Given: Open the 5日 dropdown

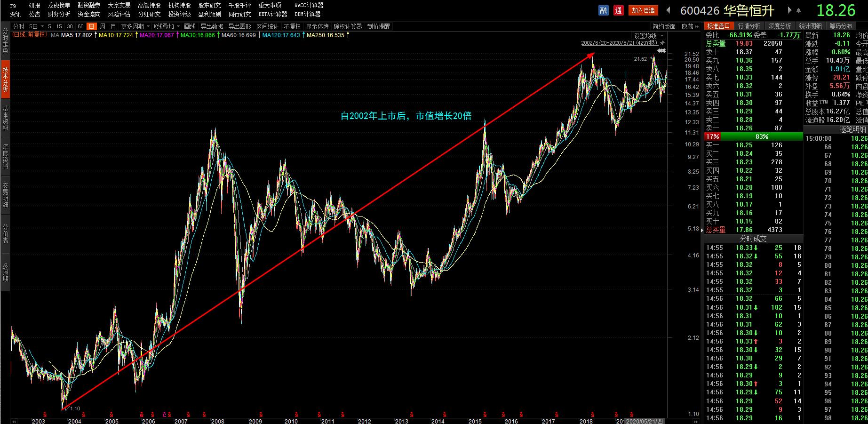Looking at the screenshot, I should pyautogui.click(x=36, y=26).
